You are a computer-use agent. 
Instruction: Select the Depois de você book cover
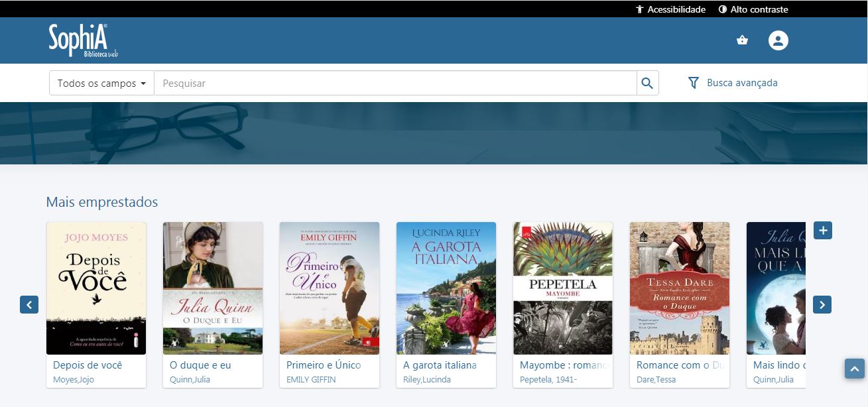96,288
